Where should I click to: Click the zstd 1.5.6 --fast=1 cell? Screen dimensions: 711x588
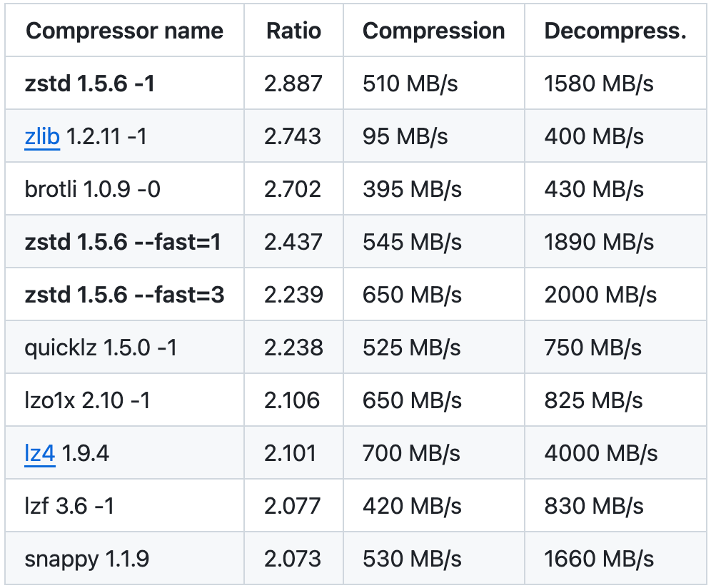(123, 242)
